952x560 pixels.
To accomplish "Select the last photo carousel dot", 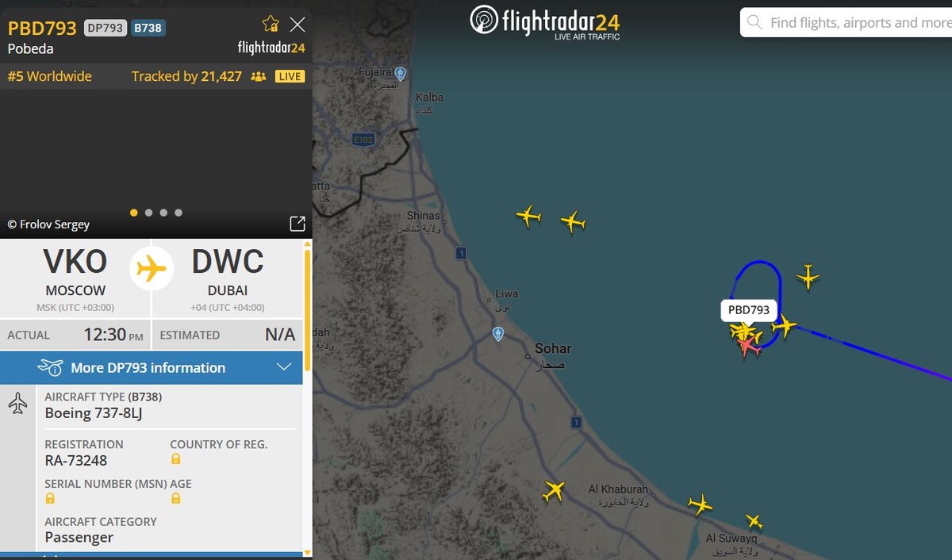I will click(x=178, y=213).
